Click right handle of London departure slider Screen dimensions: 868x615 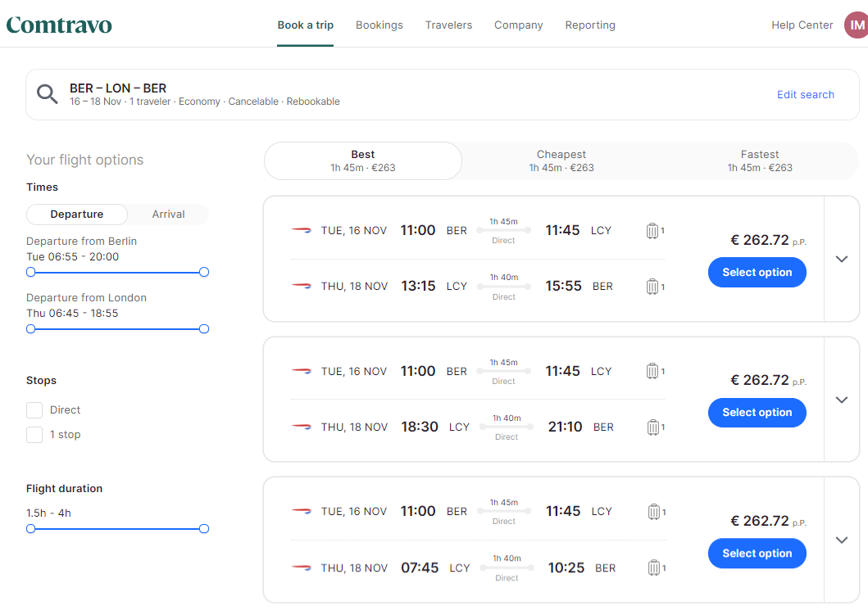pyautogui.click(x=204, y=329)
